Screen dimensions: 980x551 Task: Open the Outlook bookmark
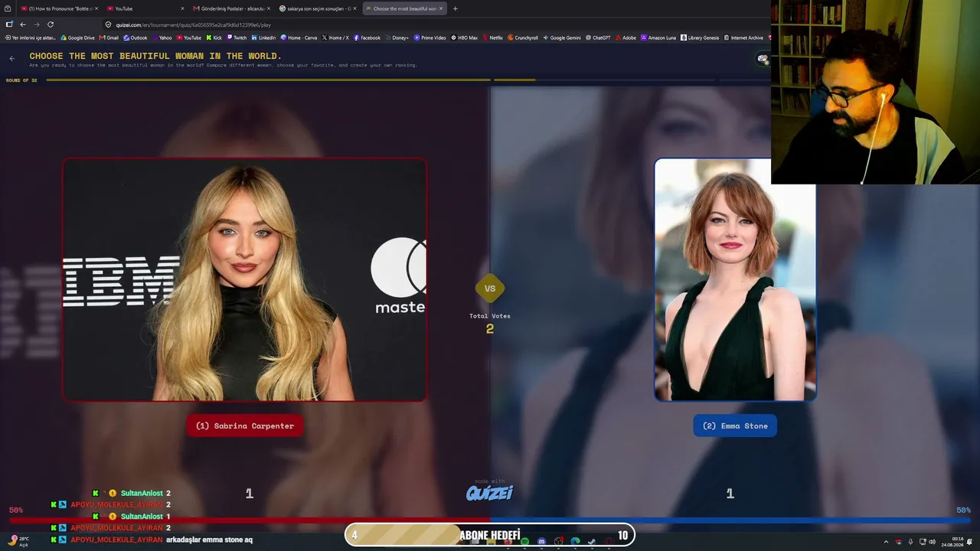135,37
